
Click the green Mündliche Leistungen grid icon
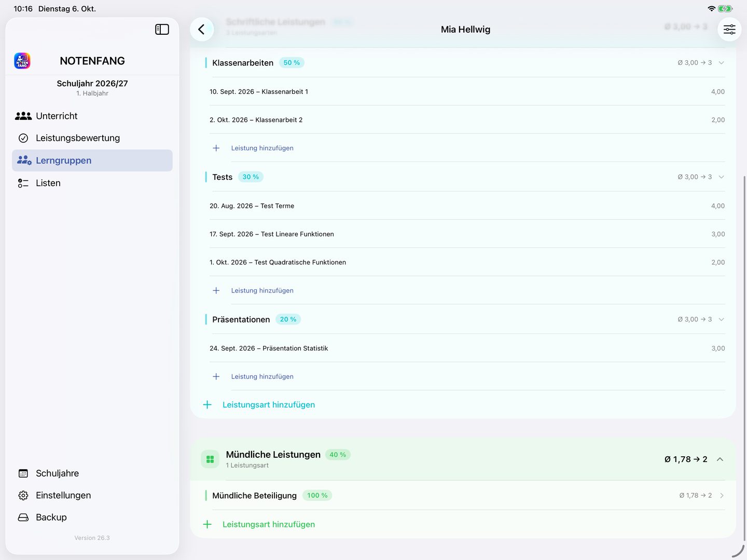210,459
